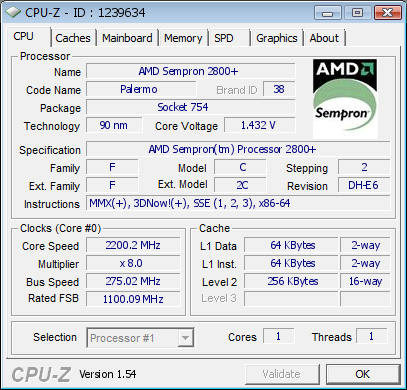Click the Level 2 associativity 16-way
The image size is (407, 390).
(365, 281)
